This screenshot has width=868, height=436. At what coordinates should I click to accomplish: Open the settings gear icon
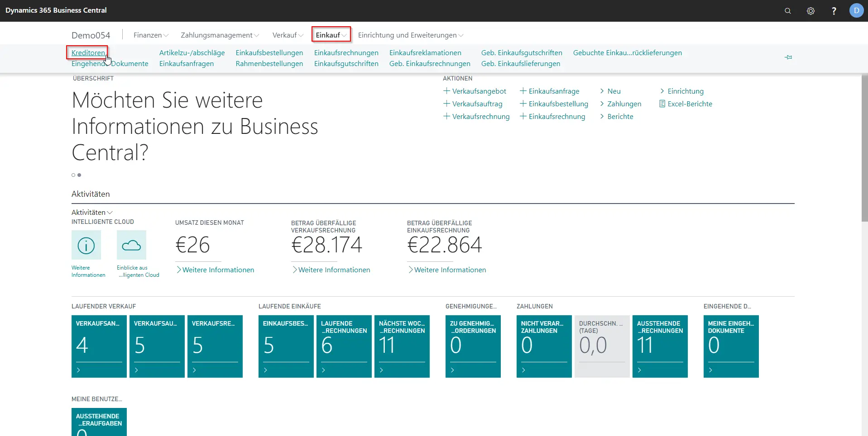click(x=810, y=11)
